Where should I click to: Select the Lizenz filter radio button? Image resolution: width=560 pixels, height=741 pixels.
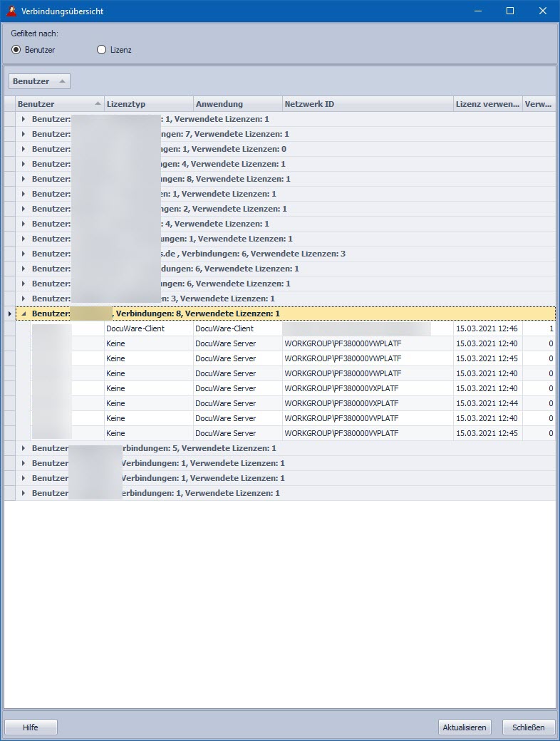tap(101, 50)
